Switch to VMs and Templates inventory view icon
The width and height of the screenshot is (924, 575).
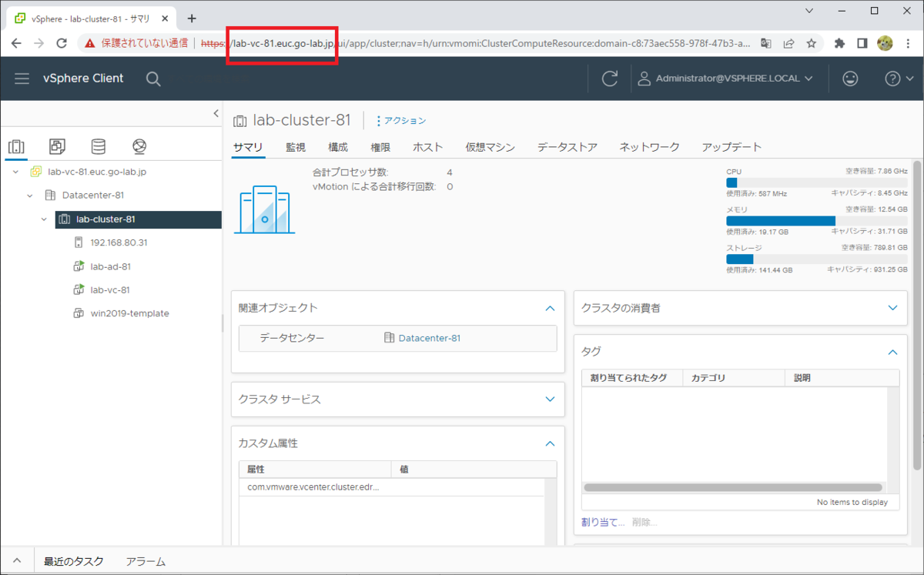click(x=57, y=146)
